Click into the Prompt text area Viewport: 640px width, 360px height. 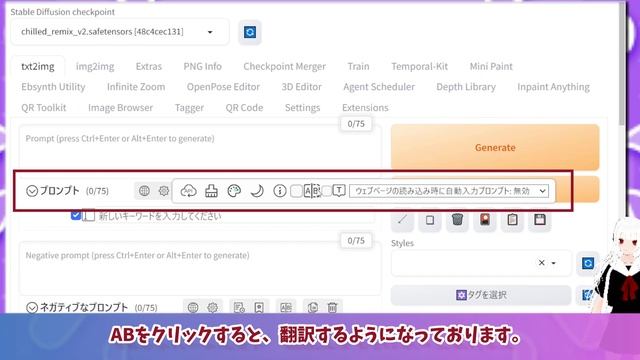[200, 148]
